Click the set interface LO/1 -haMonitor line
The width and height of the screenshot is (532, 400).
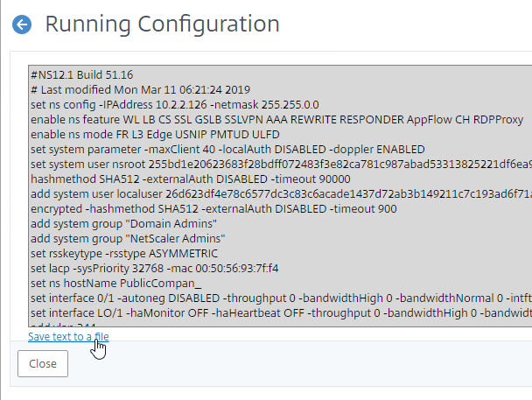pyautogui.click(x=281, y=313)
